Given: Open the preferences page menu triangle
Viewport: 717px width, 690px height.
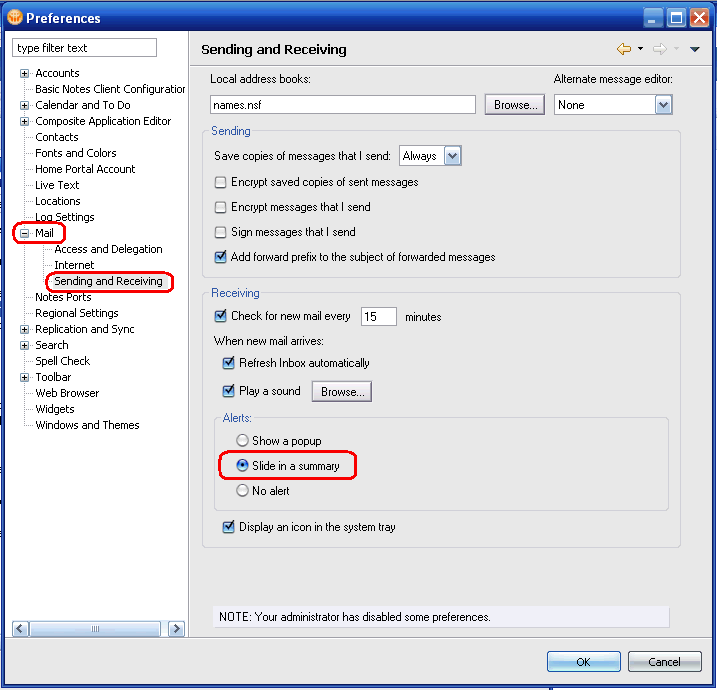Looking at the screenshot, I should pos(695,49).
